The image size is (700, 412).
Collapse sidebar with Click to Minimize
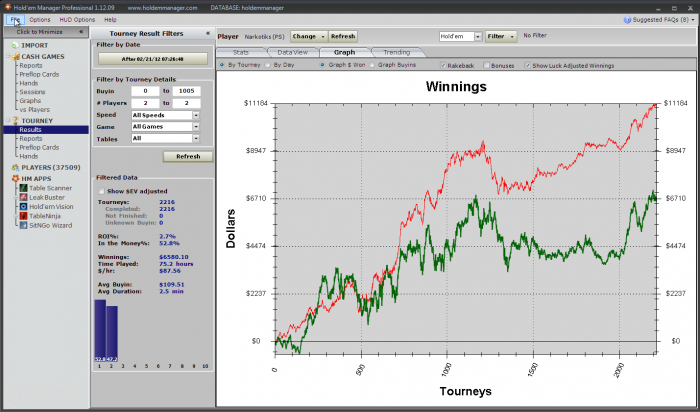tap(46, 32)
